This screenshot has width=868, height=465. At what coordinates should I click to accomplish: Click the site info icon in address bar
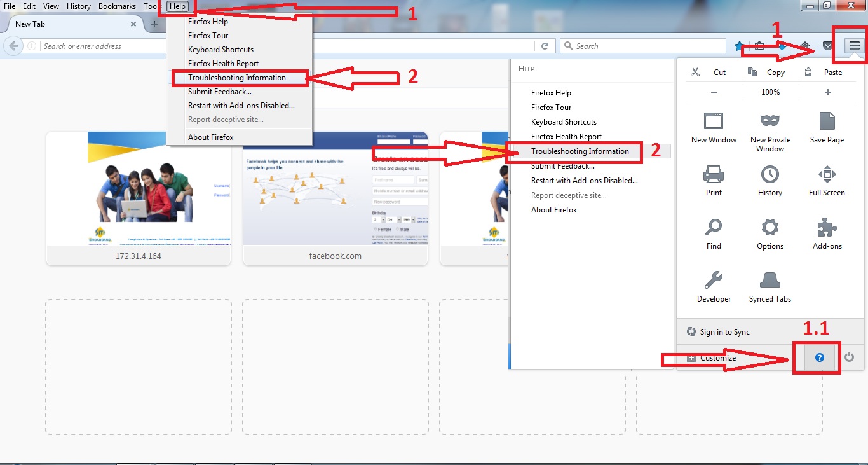click(x=31, y=46)
